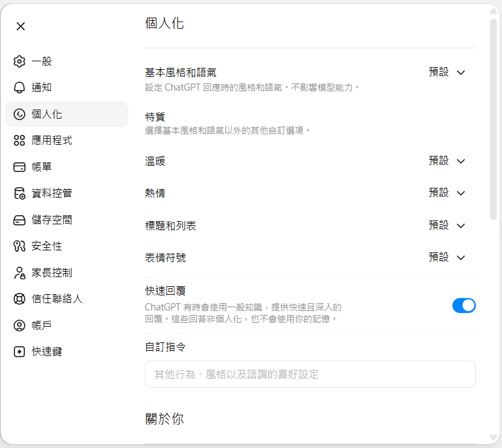The width and height of the screenshot is (502, 448).
Task: Click the 快速回覆 heading text
Action: coord(165,291)
